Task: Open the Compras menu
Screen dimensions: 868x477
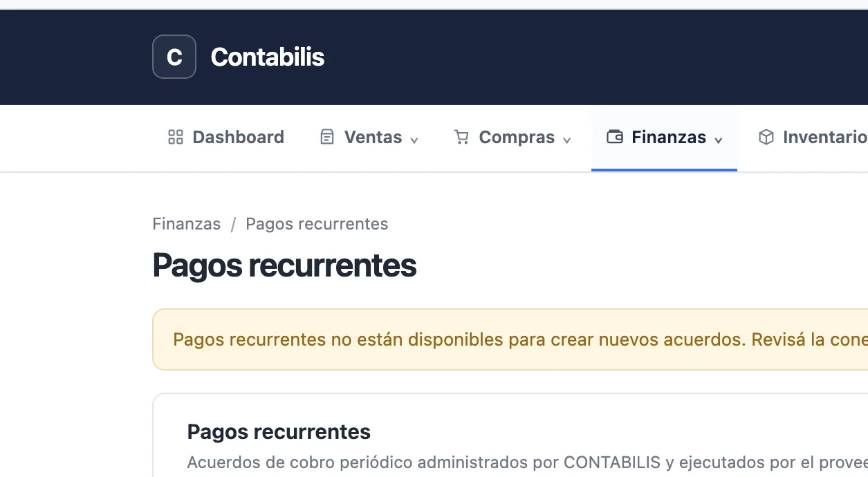Action: point(512,137)
